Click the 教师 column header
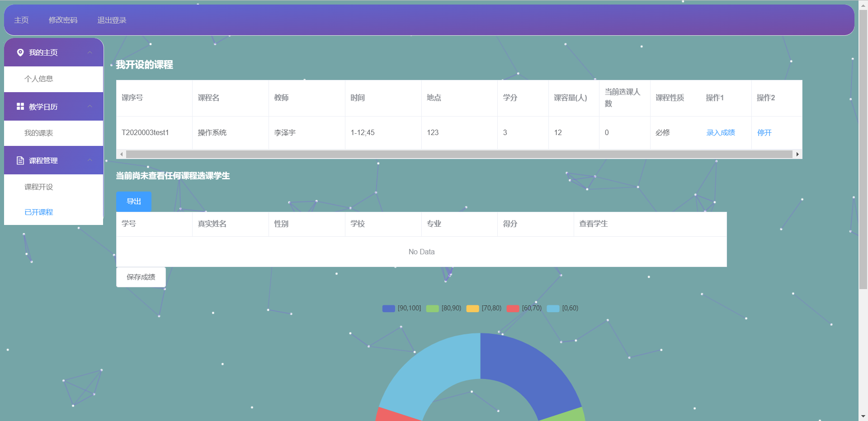The height and width of the screenshot is (421, 868). (307, 98)
